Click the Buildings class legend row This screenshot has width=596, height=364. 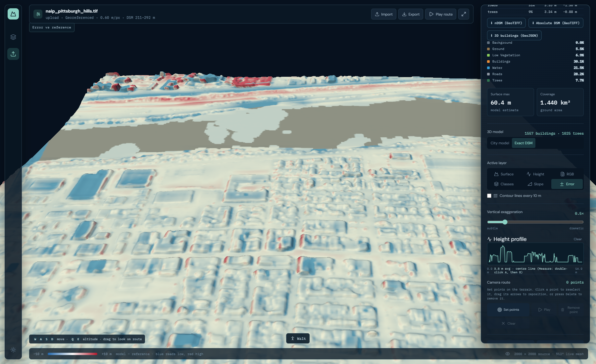click(x=535, y=62)
